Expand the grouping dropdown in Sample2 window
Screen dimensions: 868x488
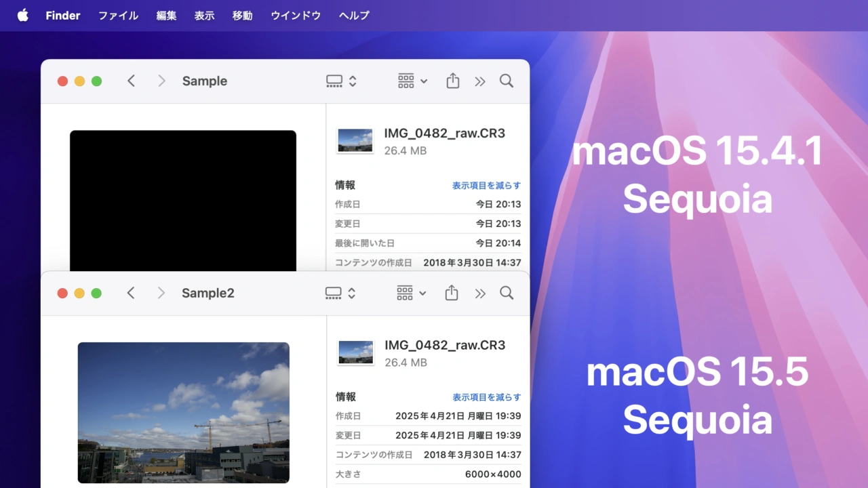(412, 293)
